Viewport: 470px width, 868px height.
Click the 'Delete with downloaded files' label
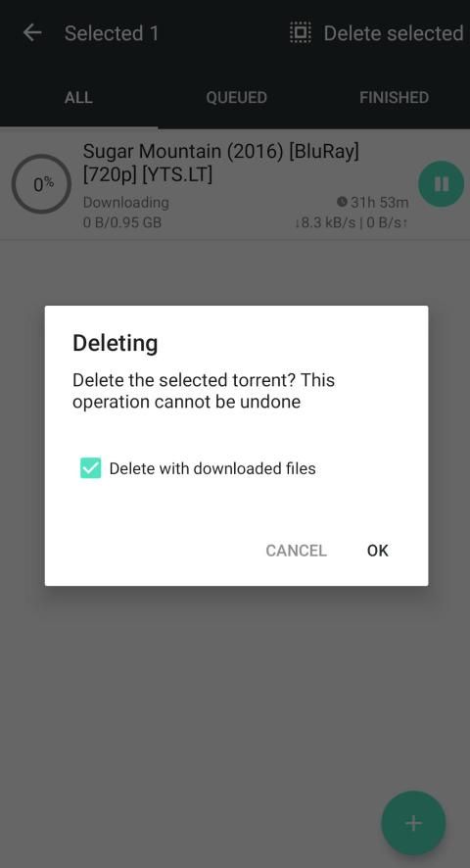[x=212, y=468]
